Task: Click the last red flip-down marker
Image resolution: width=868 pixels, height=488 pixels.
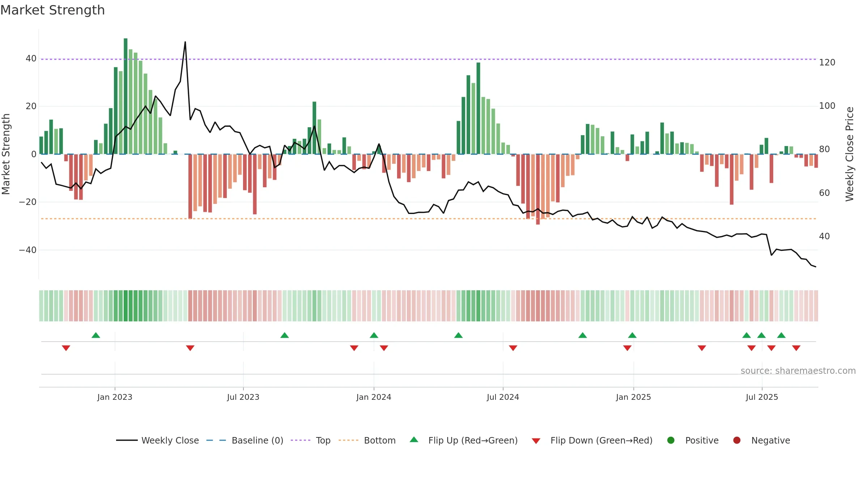Action: click(796, 348)
